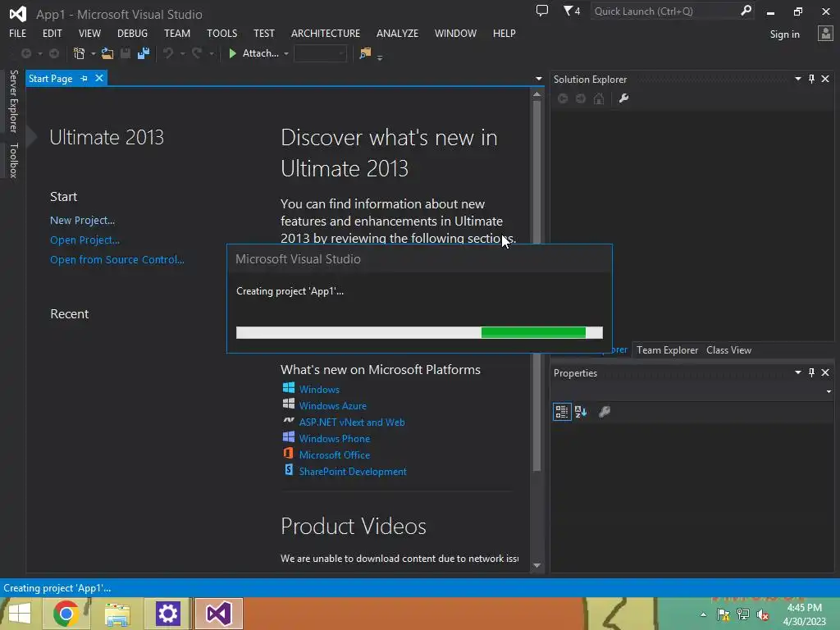Open the settings gear app in taskbar
The height and width of the screenshot is (630, 840).
(x=167, y=614)
